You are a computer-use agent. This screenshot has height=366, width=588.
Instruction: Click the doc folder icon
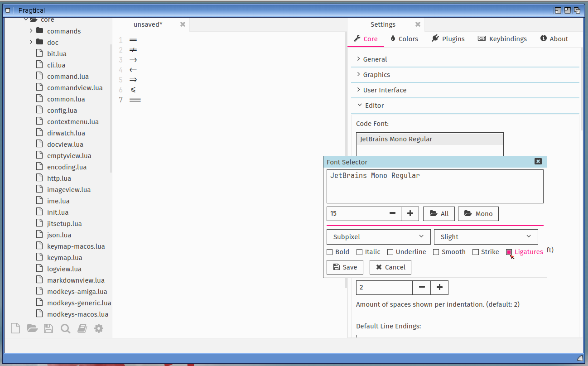point(39,42)
